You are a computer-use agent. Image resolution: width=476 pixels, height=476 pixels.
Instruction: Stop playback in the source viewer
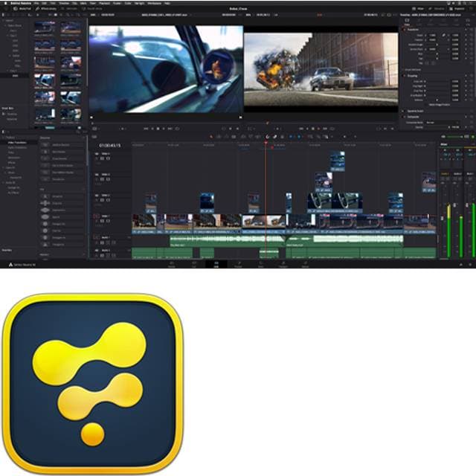[158, 129]
